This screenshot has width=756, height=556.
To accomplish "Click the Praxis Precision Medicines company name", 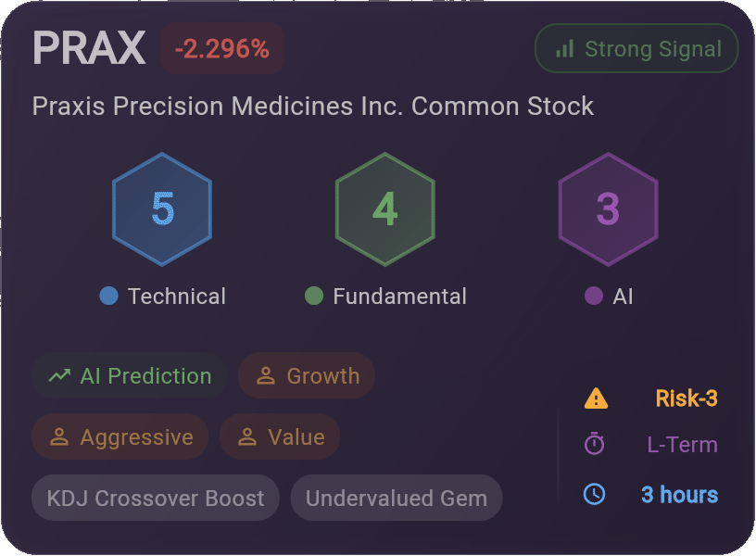I will tap(313, 106).
